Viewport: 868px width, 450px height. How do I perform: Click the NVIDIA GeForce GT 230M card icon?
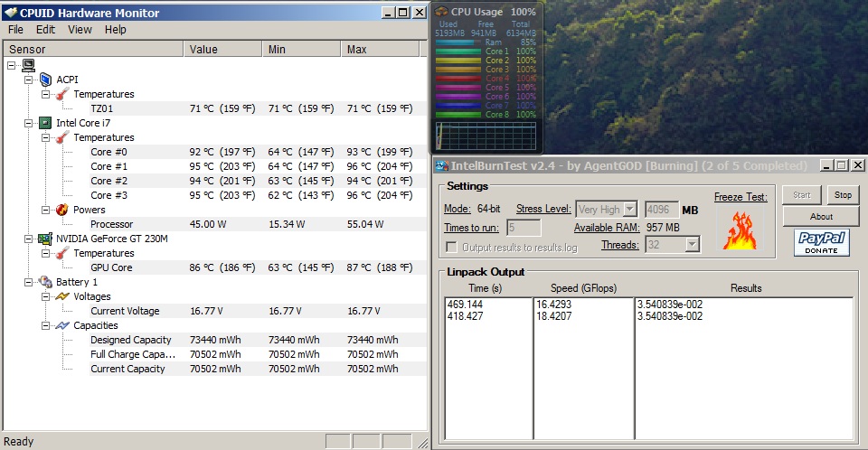(x=45, y=239)
